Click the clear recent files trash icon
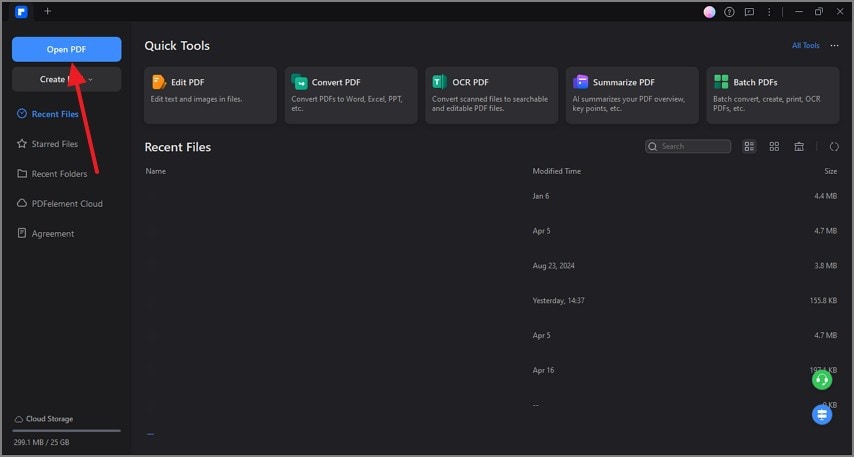The image size is (854, 457). point(799,146)
